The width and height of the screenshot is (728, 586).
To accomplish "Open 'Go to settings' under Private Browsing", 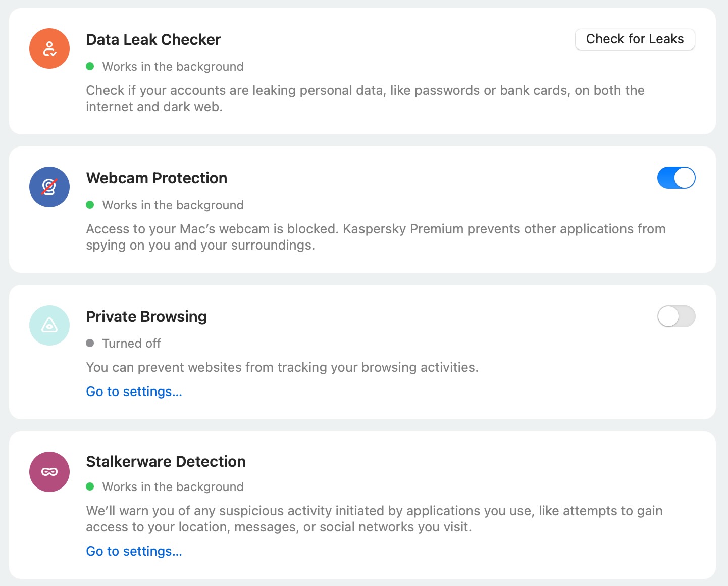I will (x=134, y=392).
